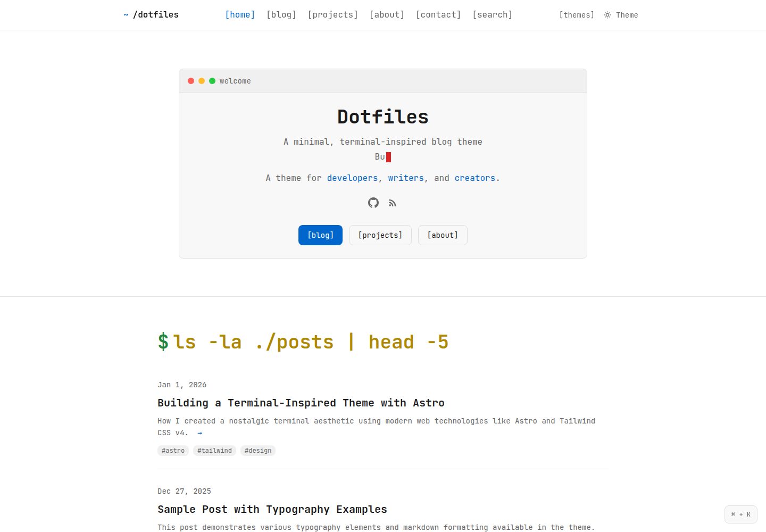Click the red typing cursor after 'Bu'

pos(388,157)
